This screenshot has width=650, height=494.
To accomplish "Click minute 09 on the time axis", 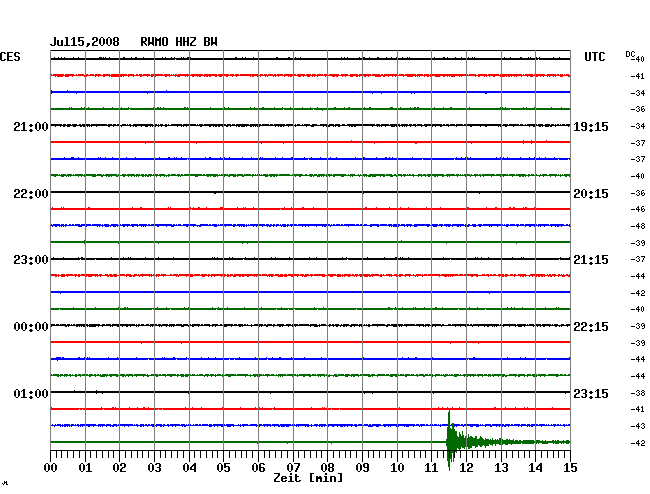I will [x=362, y=467].
